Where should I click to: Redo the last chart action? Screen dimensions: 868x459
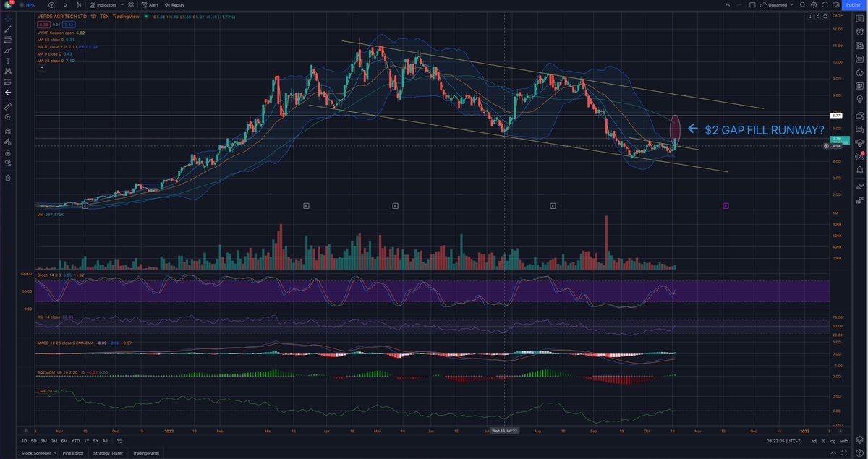tap(739, 5)
